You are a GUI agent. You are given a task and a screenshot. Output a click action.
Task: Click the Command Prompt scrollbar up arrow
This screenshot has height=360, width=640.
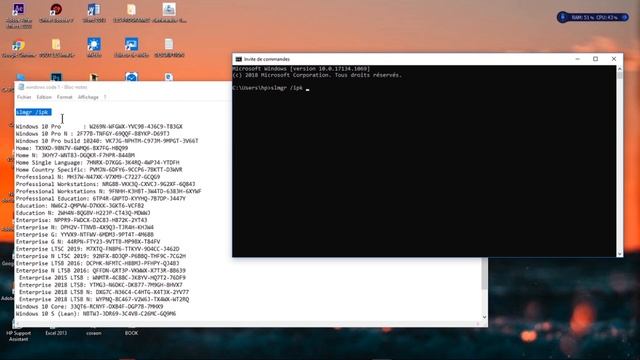(620, 69)
